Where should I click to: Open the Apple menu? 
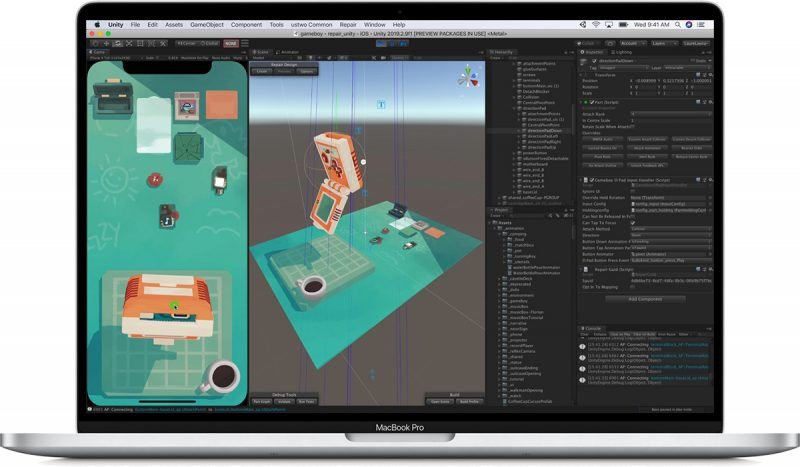(96, 24)
